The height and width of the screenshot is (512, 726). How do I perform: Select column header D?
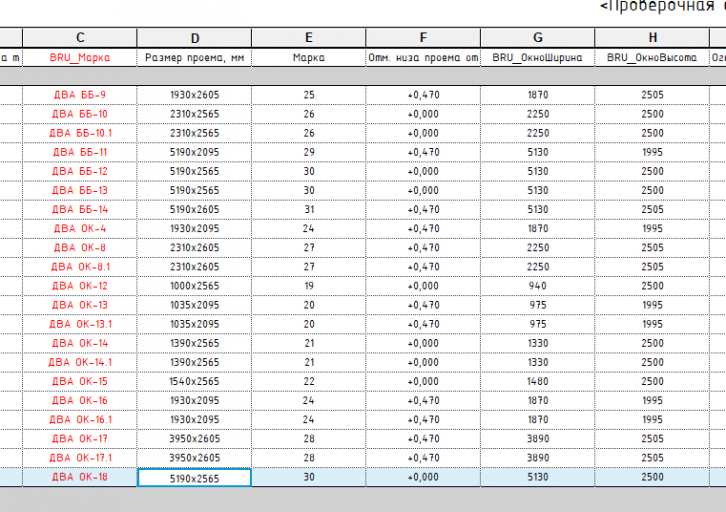click(x=194, y=37)
